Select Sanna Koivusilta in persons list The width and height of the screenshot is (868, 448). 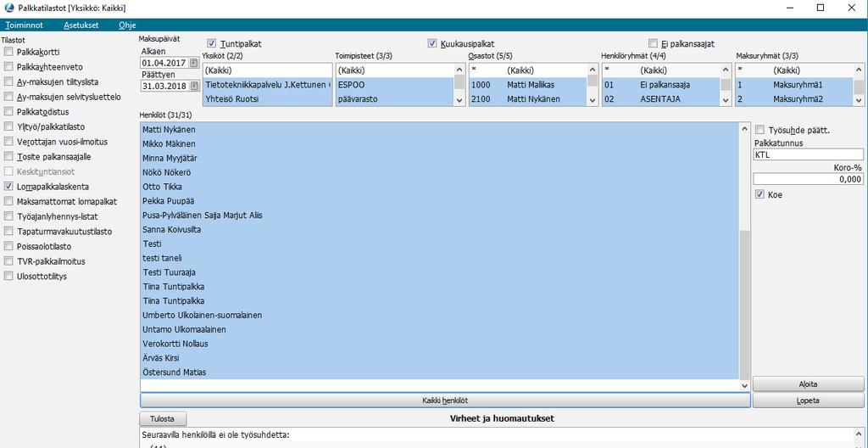pos(440,230)
